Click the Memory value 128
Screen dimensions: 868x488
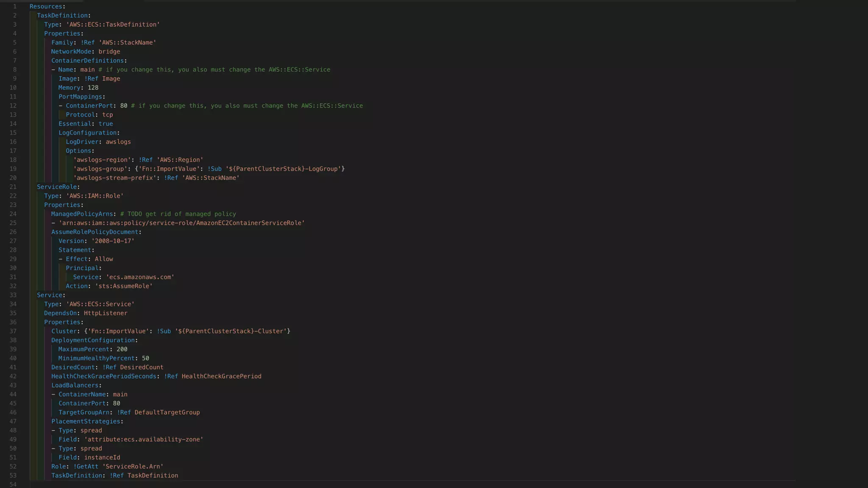click(x=93, y=88)
